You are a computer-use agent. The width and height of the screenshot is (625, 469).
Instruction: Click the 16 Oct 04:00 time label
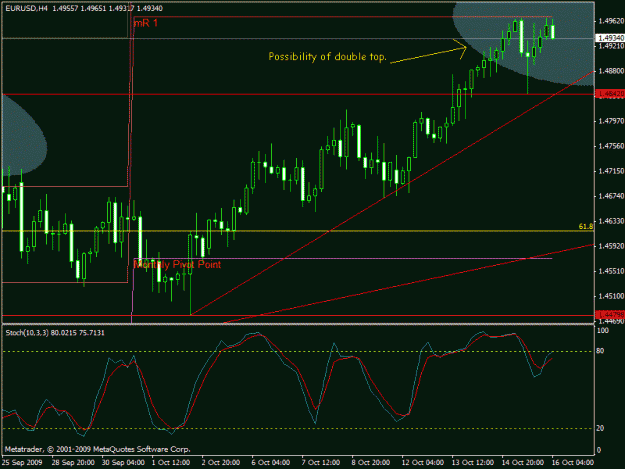[573, 463]
